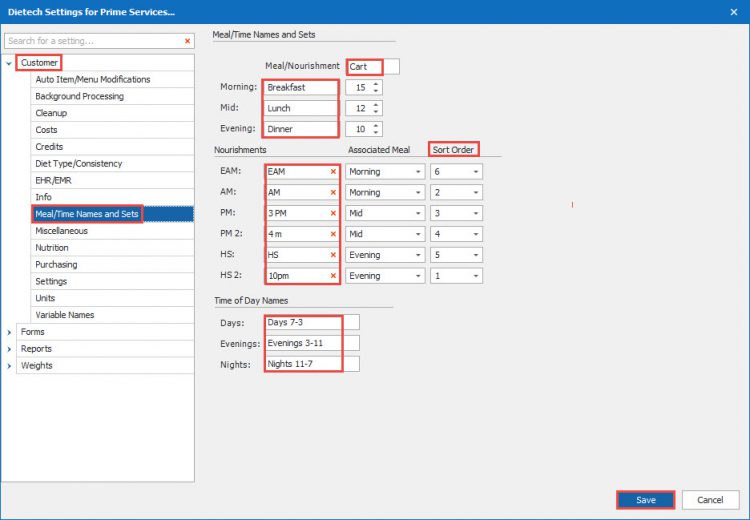750x520 pixels.
Task: Clear the HS nourishment name field
Action: [x=333, y=255]
